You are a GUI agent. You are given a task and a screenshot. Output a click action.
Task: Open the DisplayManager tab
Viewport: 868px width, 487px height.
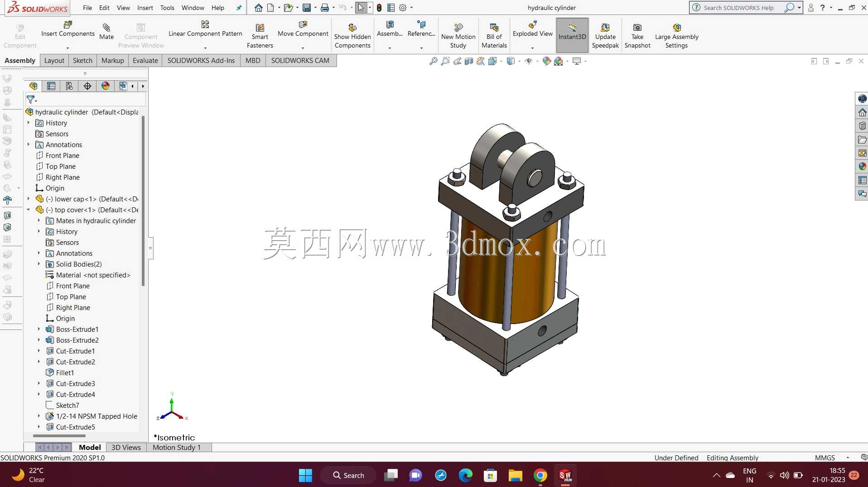(106, 86)
